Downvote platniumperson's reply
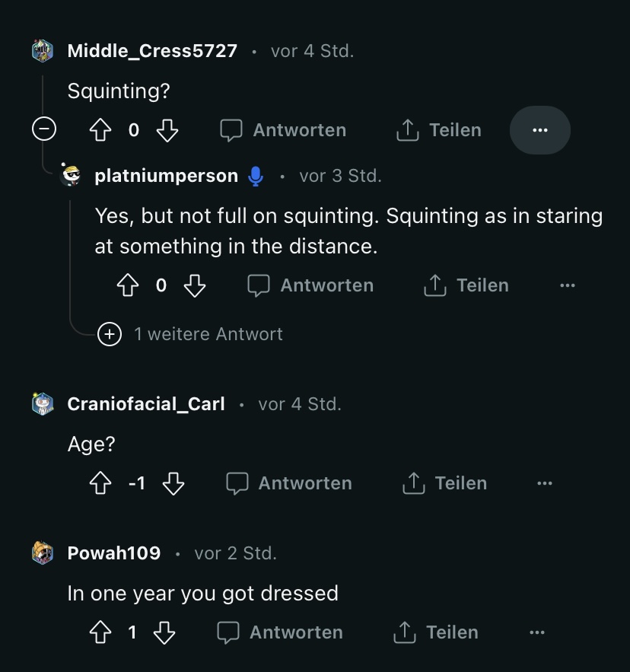The image size is (630, 672). [x=195, y=285]
